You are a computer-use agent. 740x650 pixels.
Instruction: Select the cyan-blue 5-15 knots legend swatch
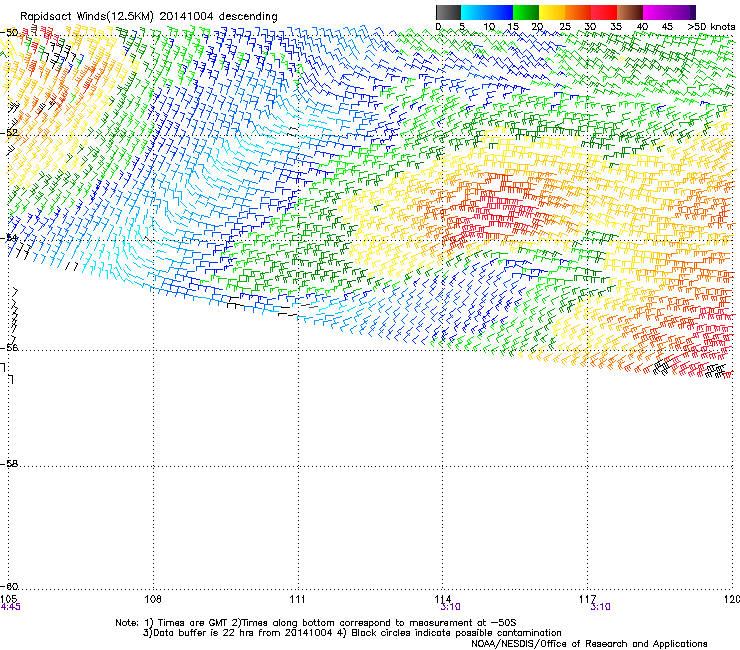point(487,12)
